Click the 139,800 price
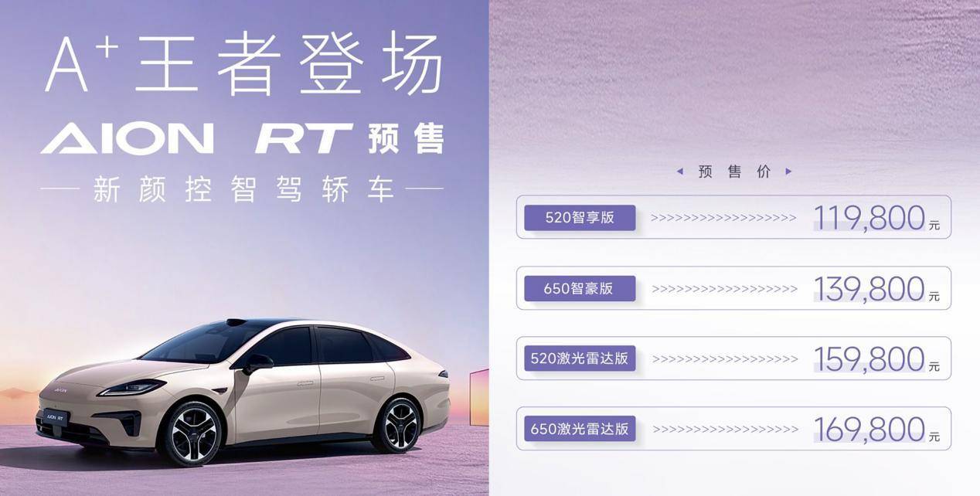Image resolution: width=980 pixels, height=496 pixels. (x=869, y=289)
